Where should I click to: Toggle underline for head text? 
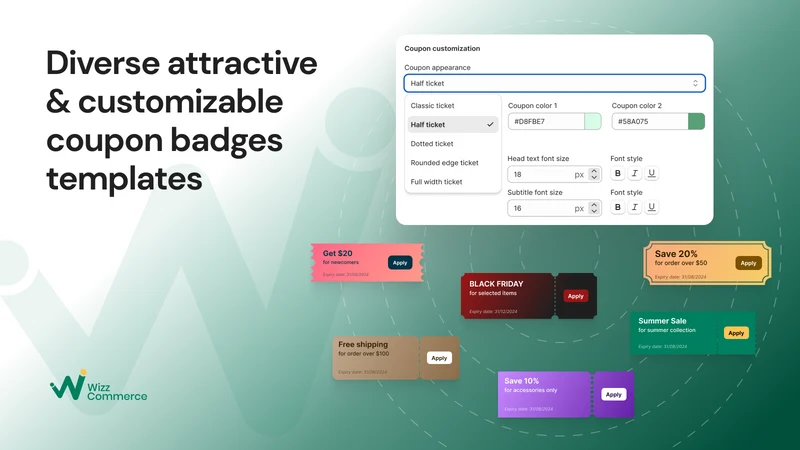(x=652, y=173)
